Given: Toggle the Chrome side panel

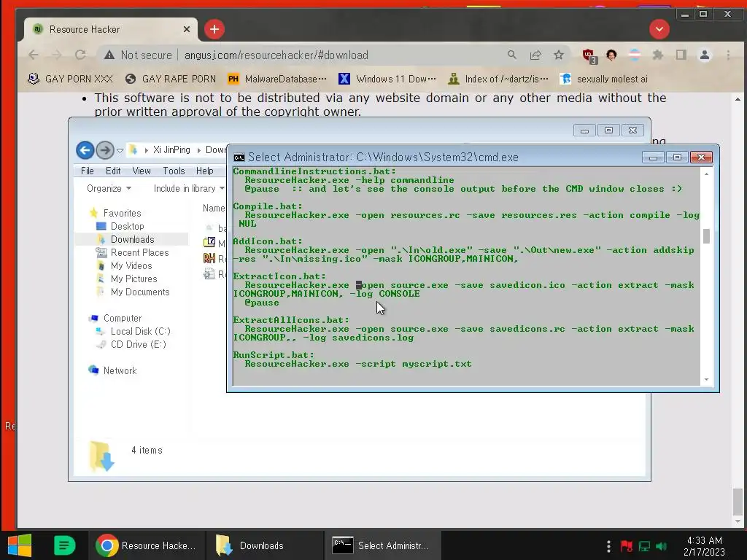Looking at the screenshot, I should click(x=681, y=55).
